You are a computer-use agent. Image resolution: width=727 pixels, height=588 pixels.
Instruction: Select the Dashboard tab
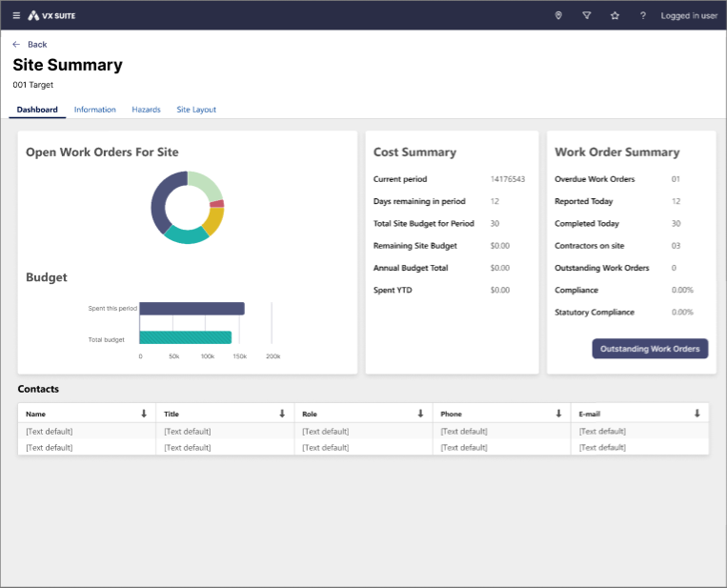(x=37, y=110)
